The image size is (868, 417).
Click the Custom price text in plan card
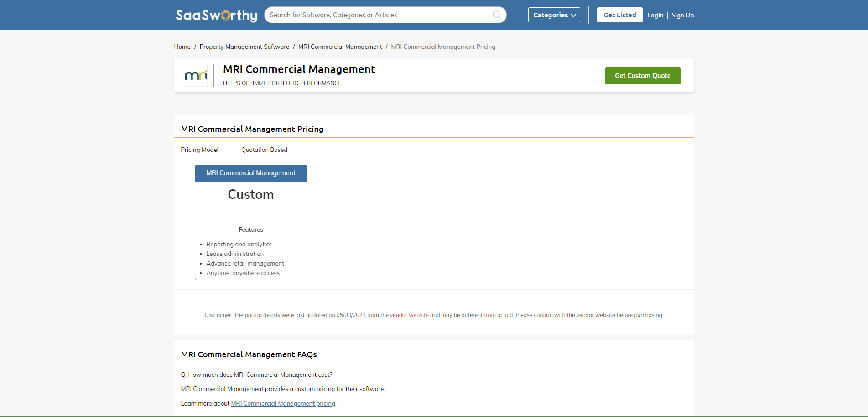pyautogui.click(x=251, y=194)
